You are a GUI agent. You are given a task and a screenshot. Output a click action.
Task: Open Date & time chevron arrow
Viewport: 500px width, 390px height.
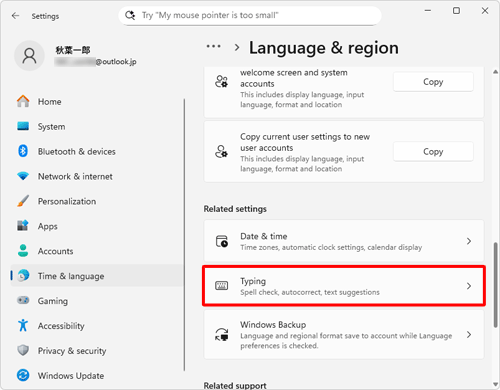click(x=469, y=241)
